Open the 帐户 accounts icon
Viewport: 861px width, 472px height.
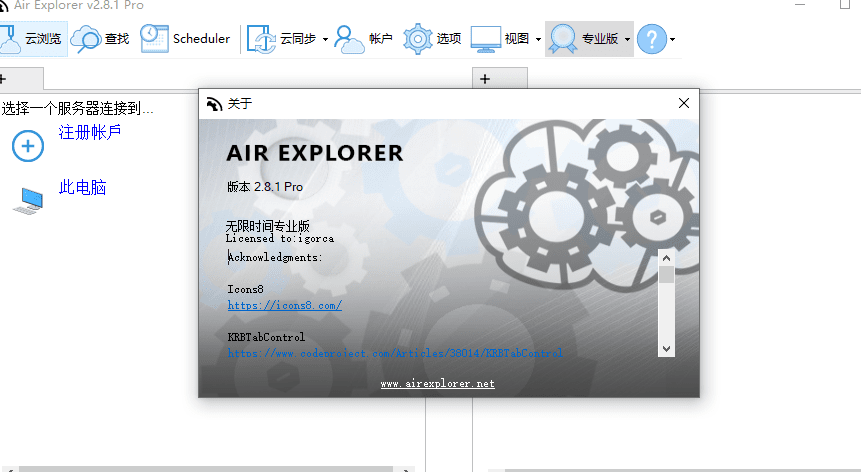tap(349, 39)
